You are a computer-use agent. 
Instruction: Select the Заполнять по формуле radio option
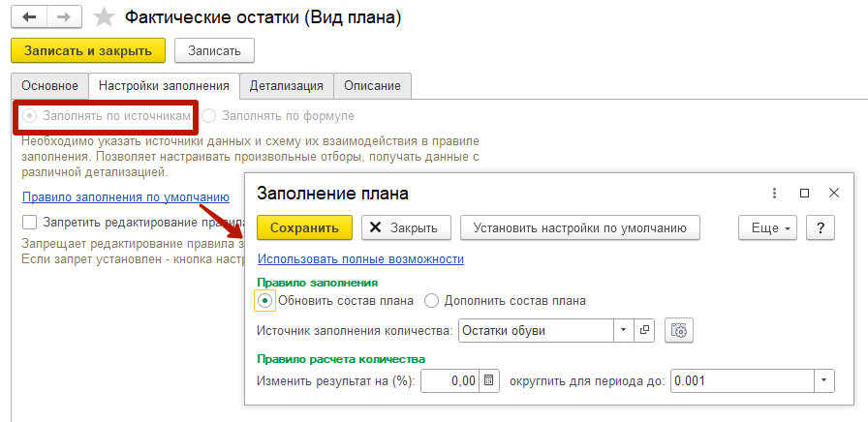tap(278, 116)
